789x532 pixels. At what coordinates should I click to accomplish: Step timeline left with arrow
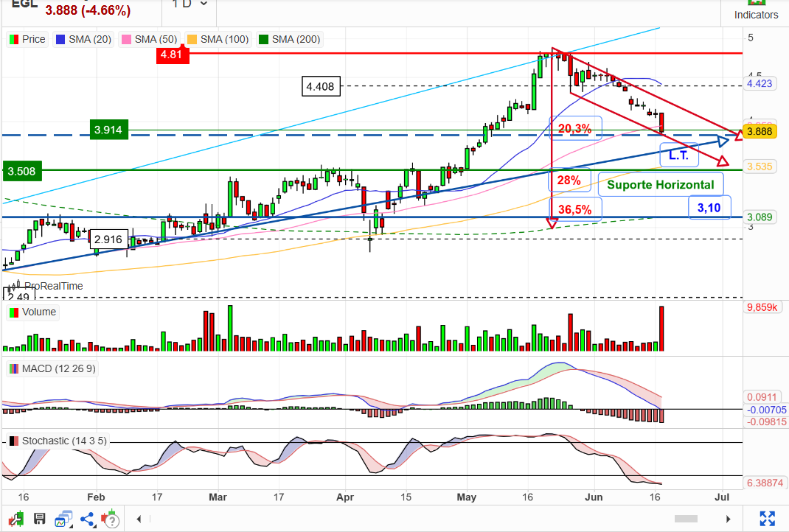click(x=139, y=519)
